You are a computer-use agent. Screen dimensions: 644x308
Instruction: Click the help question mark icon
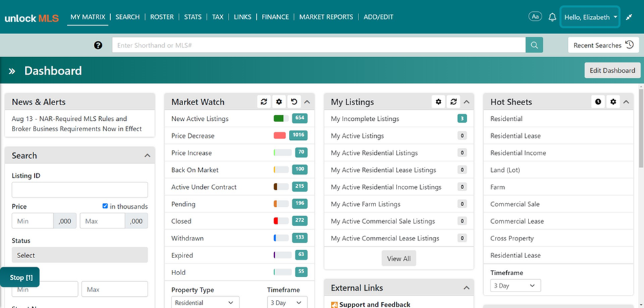98,45
